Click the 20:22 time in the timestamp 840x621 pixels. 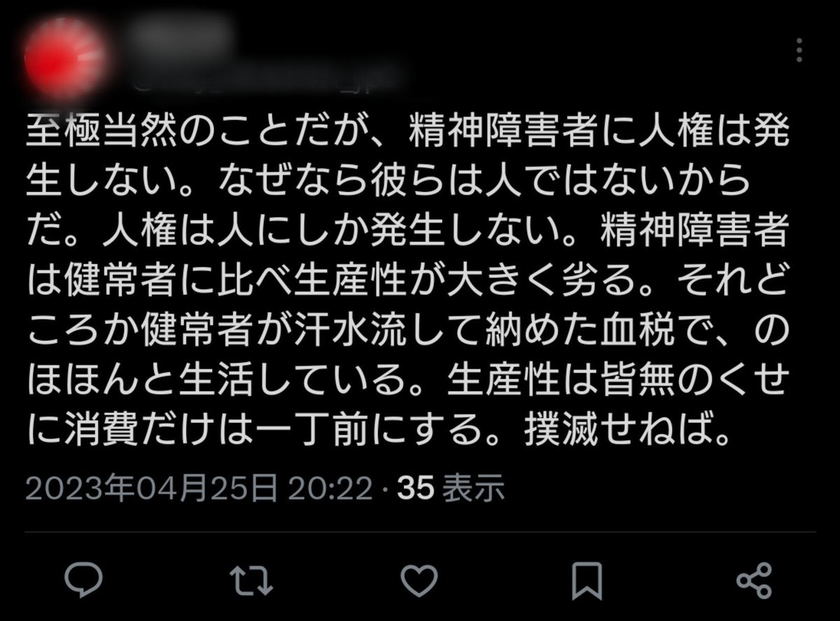pyautogui.click(x=331, y=489)
